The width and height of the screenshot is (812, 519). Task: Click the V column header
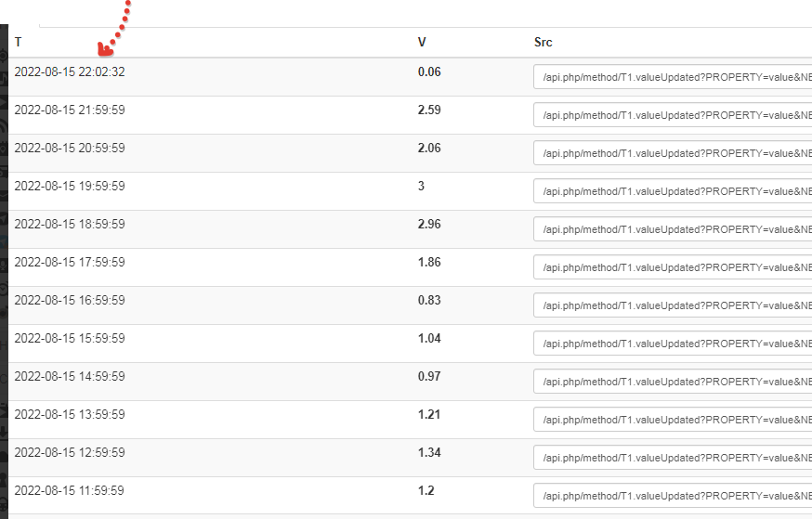(x=422, y=42)
